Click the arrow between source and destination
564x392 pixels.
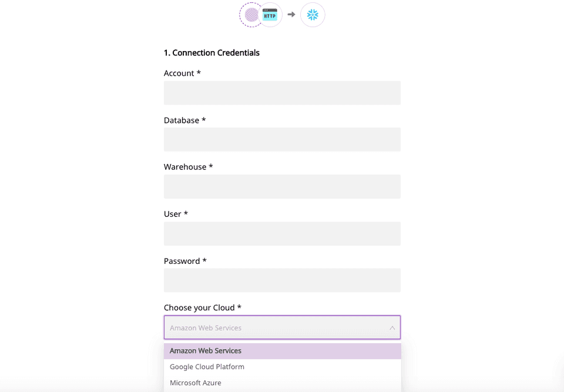point(291,15)
